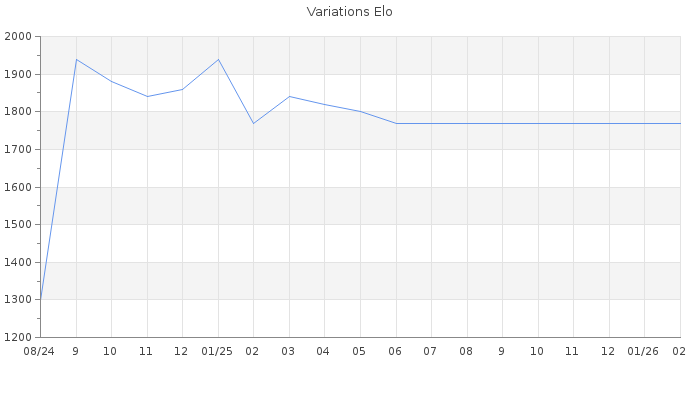The width and height of the screenshot is (700, 400).
Task: Select the 1300 y-axis label
Action: pos(19,300)
